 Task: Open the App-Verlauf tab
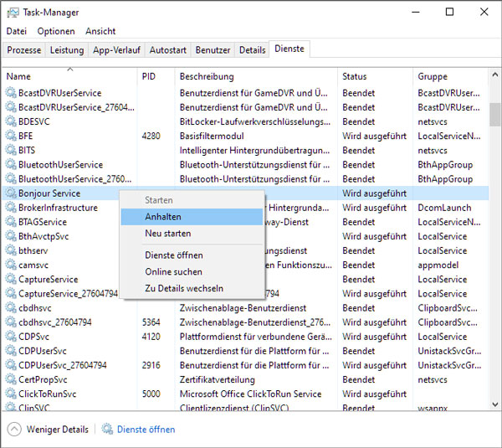(x=116, y=50)
